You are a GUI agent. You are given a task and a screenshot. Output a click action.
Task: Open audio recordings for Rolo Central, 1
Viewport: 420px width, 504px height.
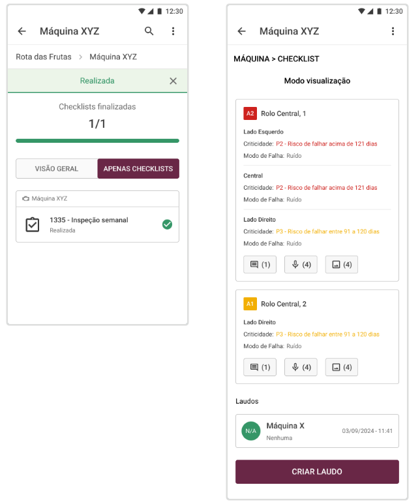point(301,265)
